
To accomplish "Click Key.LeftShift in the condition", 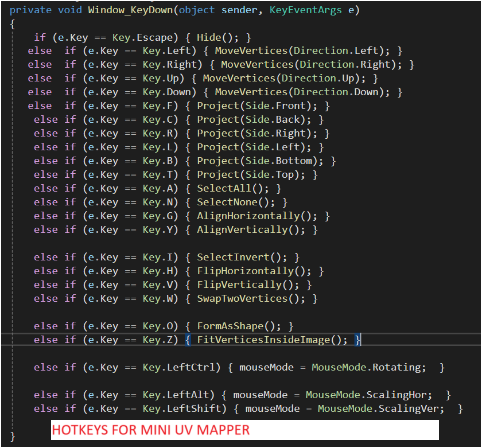I will [181, 408].
